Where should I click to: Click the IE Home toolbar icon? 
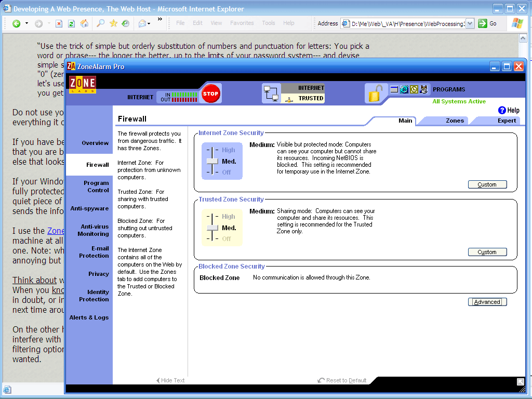tap(84, 23)
